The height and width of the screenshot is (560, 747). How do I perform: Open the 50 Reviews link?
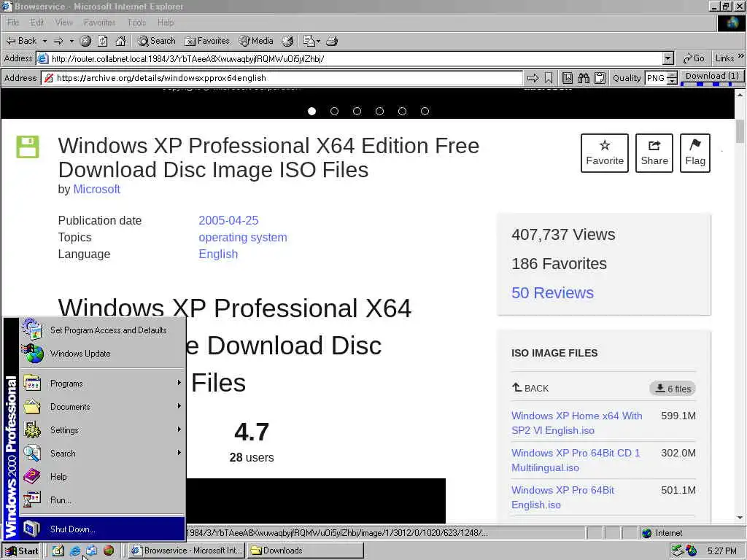point(553,292)
